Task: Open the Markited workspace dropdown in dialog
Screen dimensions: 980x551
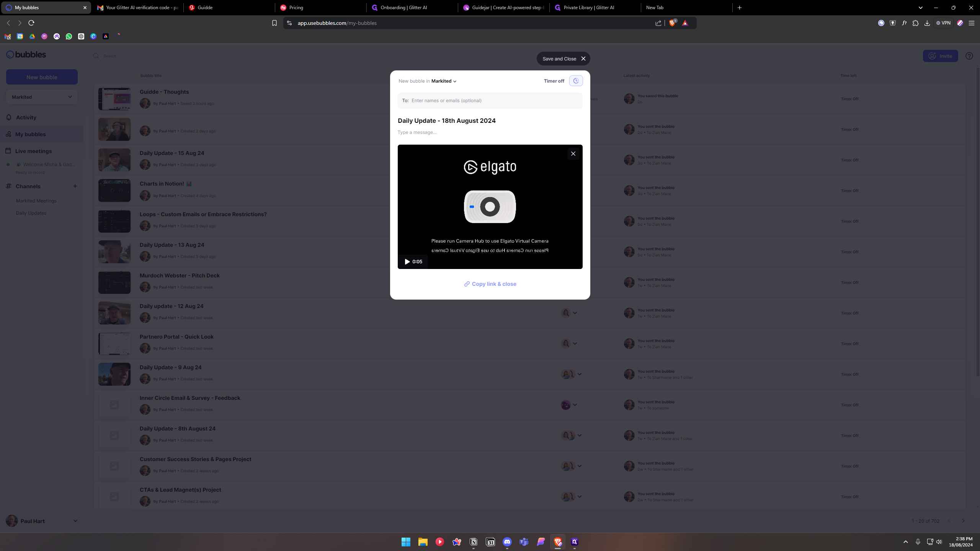Action: (x=444, y=81)
